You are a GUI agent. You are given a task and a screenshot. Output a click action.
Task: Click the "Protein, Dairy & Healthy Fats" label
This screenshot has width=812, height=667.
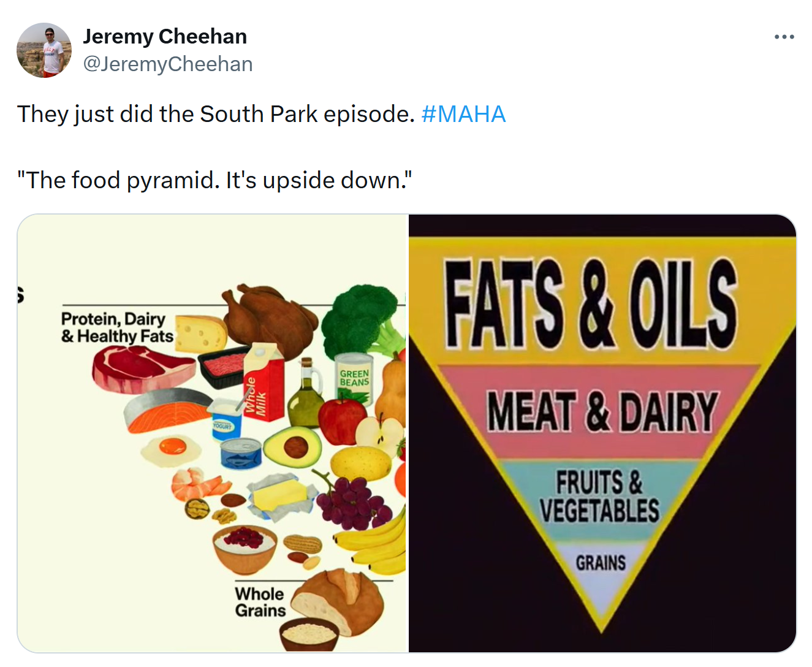tap(116, 327)
